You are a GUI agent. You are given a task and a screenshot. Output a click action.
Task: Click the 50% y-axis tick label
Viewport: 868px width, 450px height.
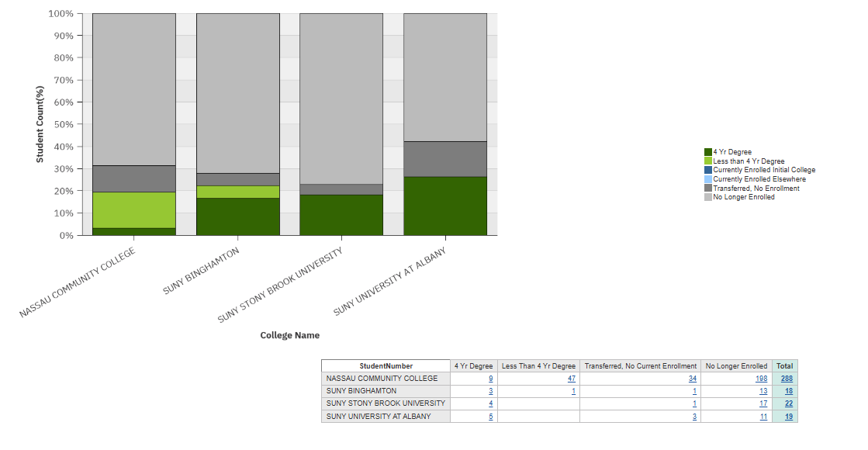tap(64, 125)
